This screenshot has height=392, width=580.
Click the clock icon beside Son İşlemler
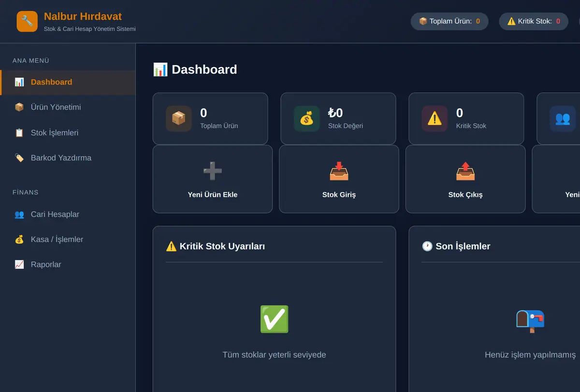pos(427,246)
